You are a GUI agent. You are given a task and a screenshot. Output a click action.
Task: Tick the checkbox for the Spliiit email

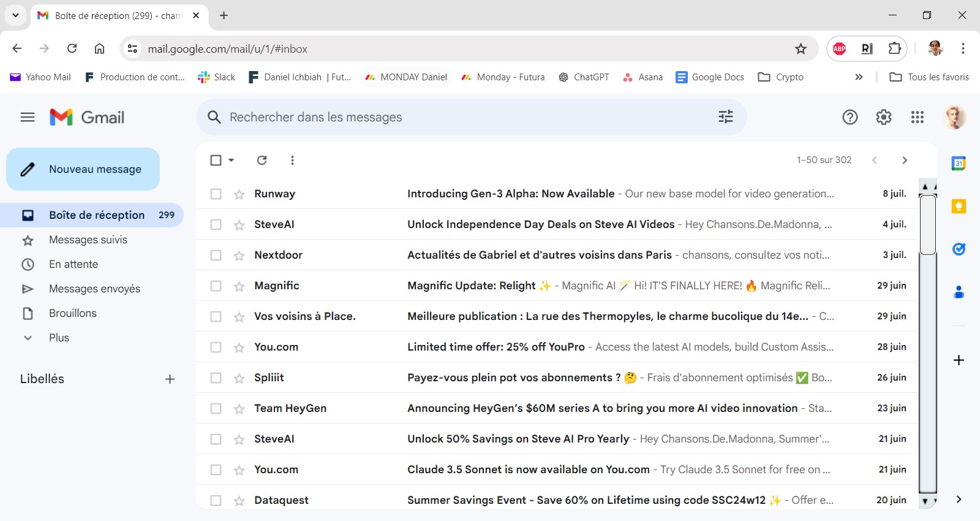coord(216,378)
